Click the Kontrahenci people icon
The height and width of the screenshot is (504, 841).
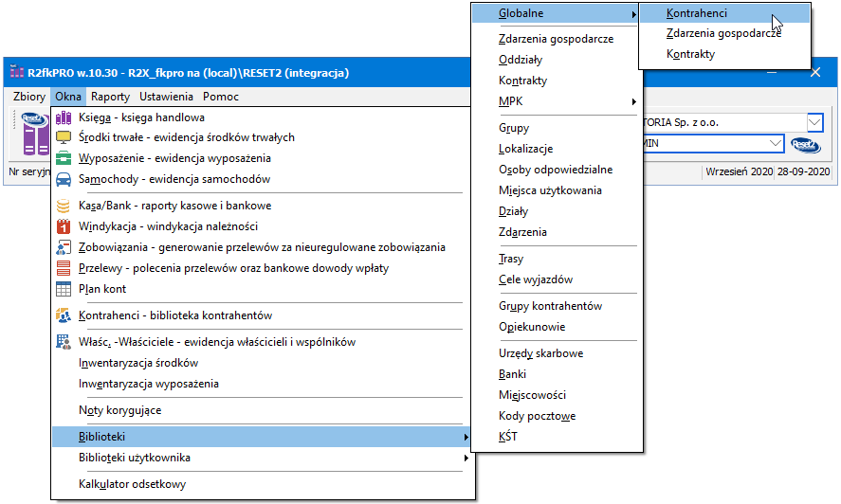pyautogui.click(x=64, y=315)
